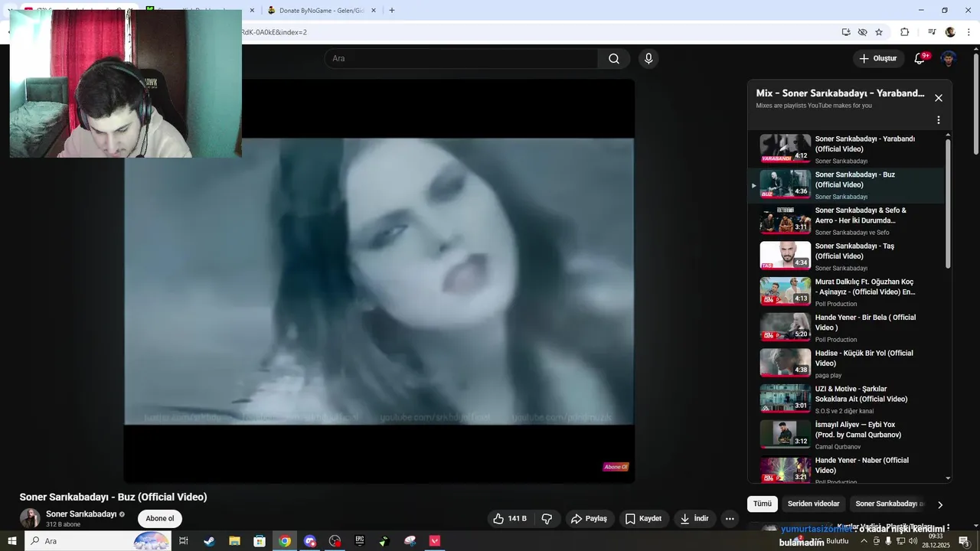
Task: Like the video showing 141 B
Action: [510, 519]
